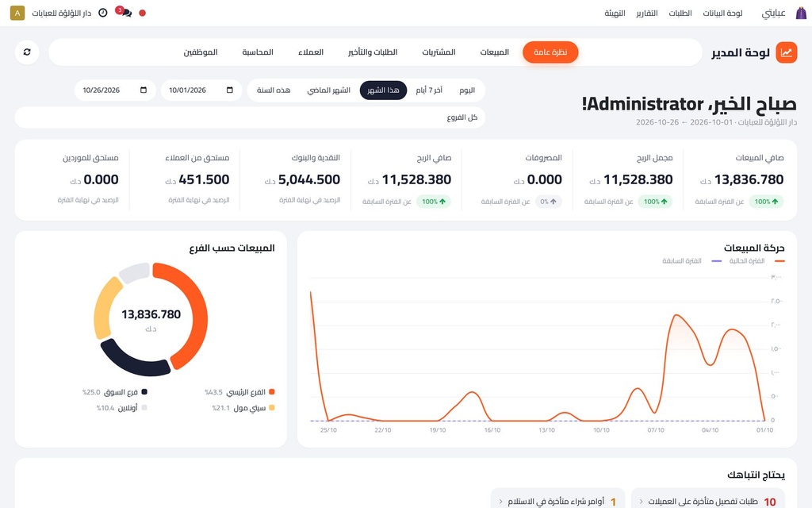Select the هذا الشهر period filter

click(x=383, y=90)
